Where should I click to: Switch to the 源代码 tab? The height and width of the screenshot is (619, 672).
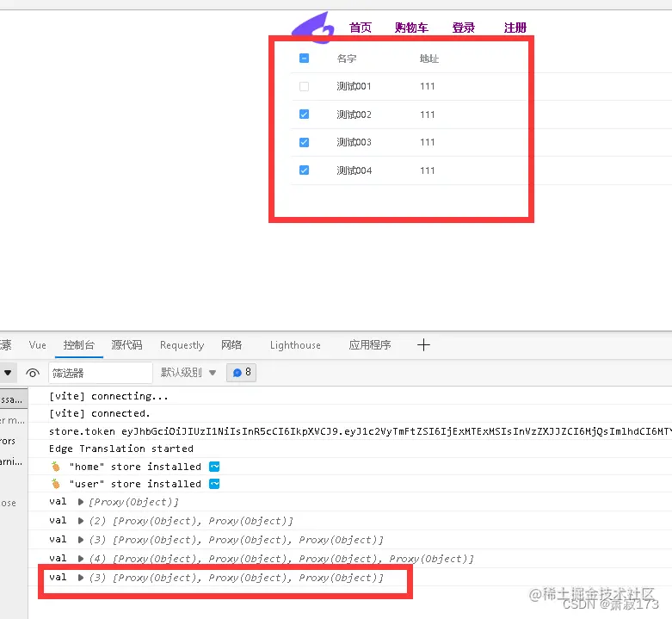pos(126,345)
